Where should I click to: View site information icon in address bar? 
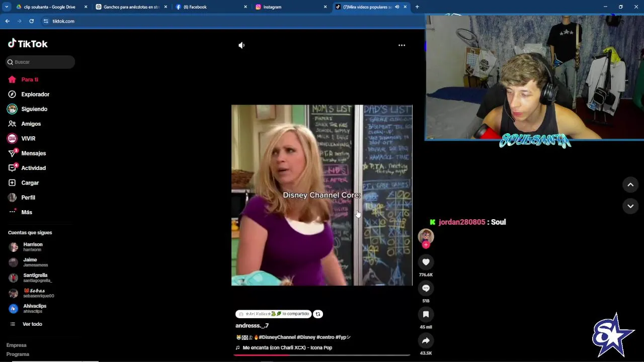pyautogui.click(x=46, y=21)
